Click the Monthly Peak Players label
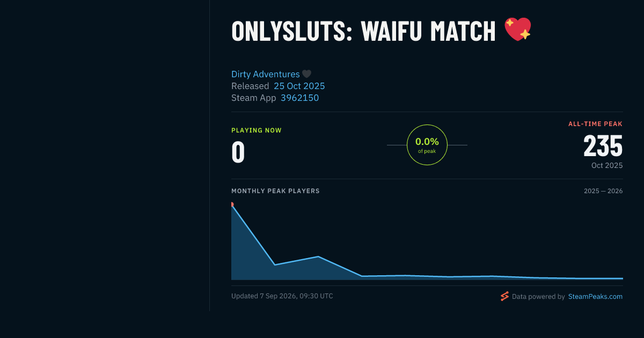 pyautogui.click(x=275, y=191)
